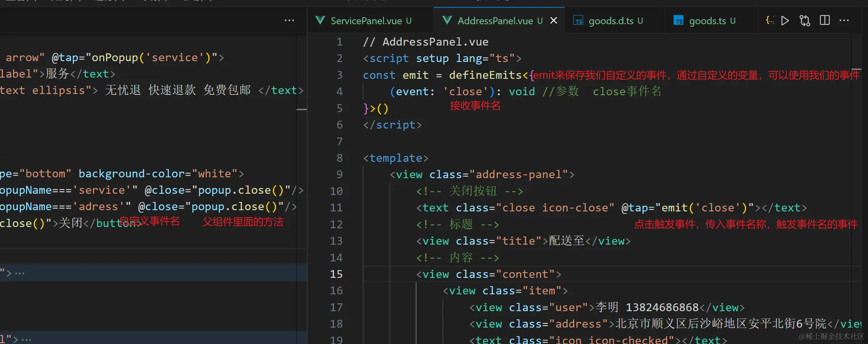Click line number 3 in gutter
The image size is (868, 344).
pos(339,75)
